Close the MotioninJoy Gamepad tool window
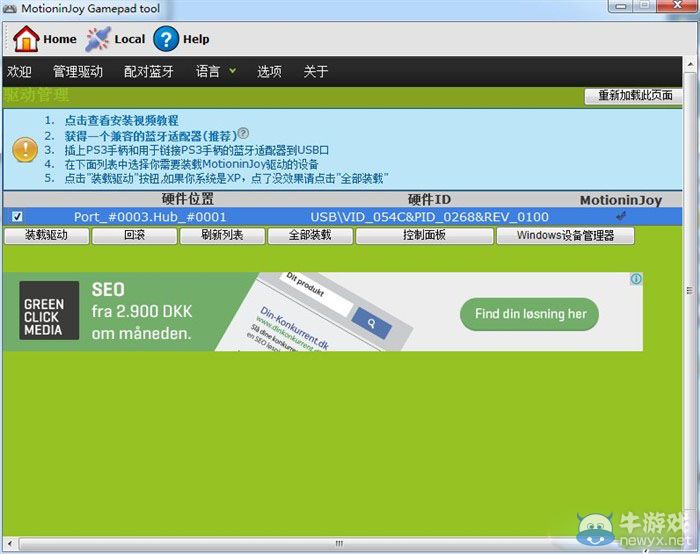Screen dimensions: 700x554 tap(677, 6)
